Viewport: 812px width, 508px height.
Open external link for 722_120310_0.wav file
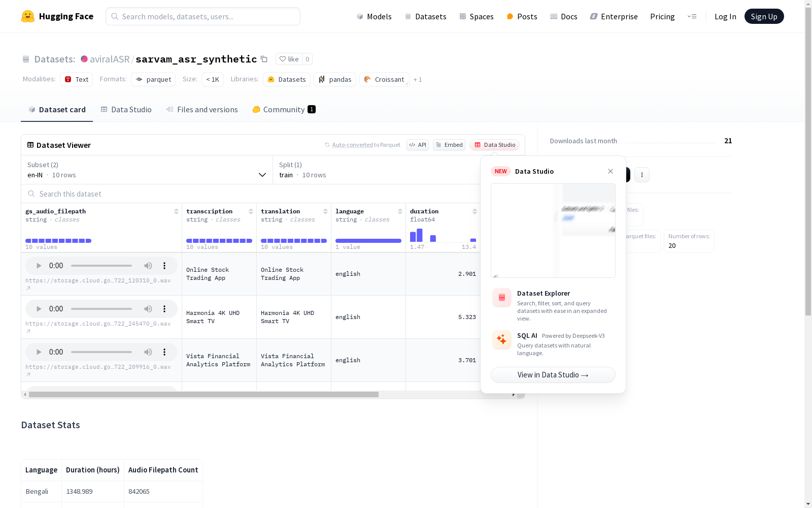coord(28,288)
